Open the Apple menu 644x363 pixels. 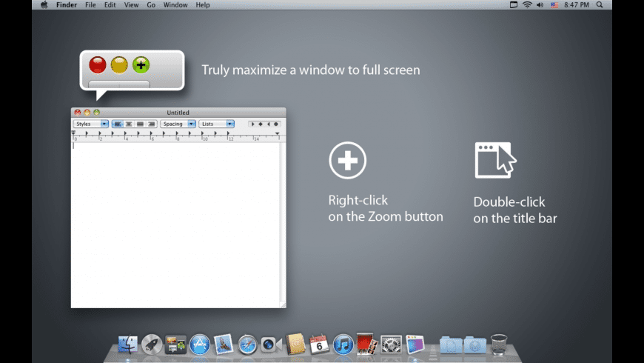coord(44,5)
